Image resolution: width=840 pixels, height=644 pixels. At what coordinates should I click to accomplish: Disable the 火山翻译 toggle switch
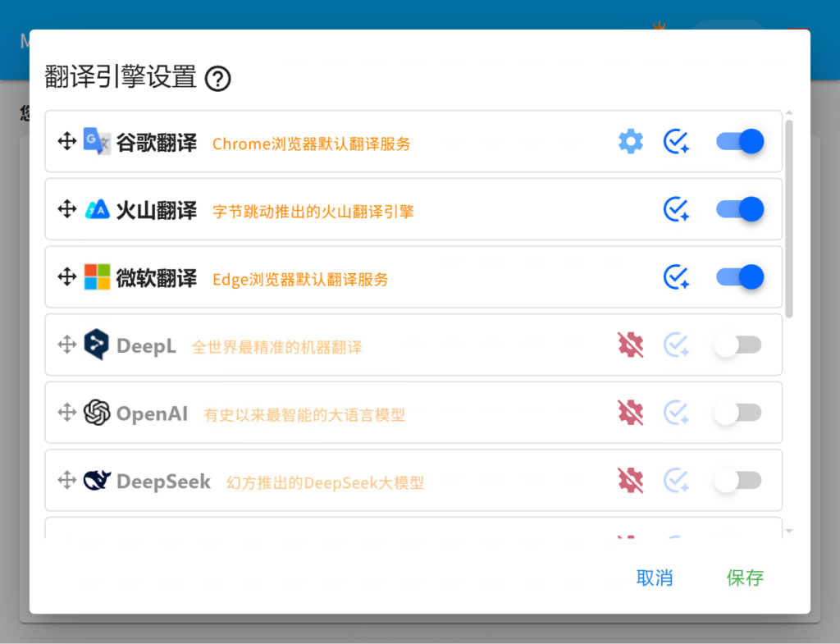pos(740,209)
